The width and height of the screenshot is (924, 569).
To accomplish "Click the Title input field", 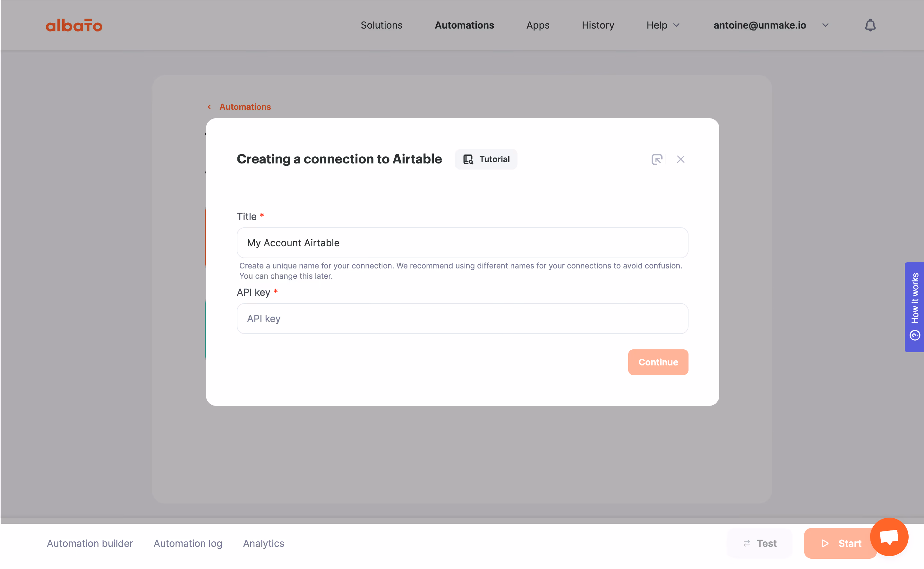I will point(462,243).
